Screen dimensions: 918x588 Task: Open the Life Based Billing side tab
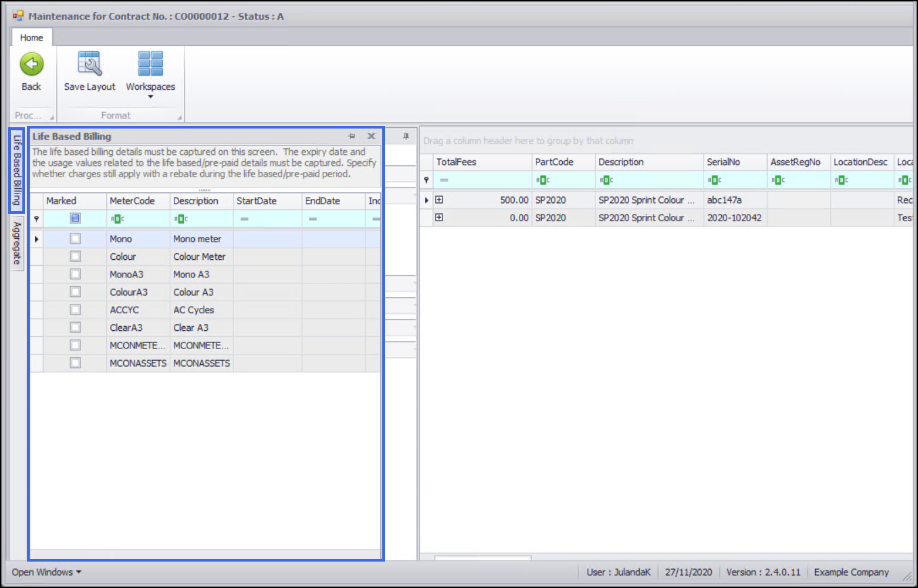17,171
